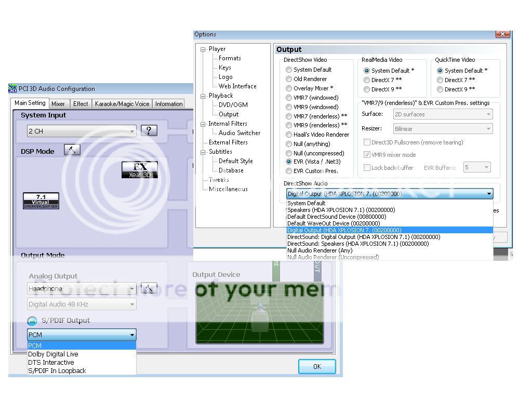Open the Karaoke/Magic Voice tab
Screen dimensions: 532x399
[122, 104]
